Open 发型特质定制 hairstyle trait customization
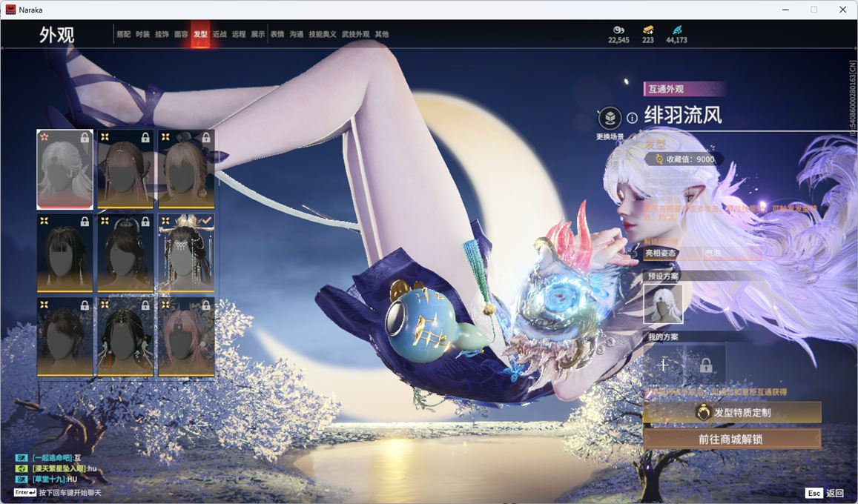 pyautogui.click(x=732, y=412)
